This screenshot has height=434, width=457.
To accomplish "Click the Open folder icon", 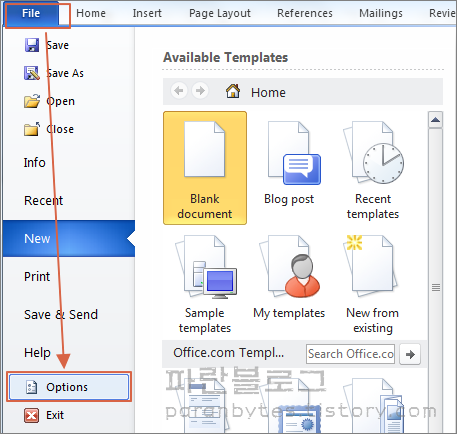I will point(32,101).
